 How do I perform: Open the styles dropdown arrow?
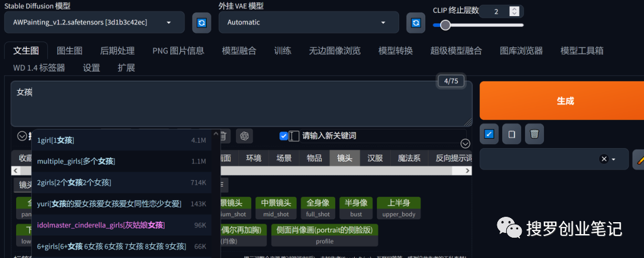pyautogui.click(x=614, y=159)
